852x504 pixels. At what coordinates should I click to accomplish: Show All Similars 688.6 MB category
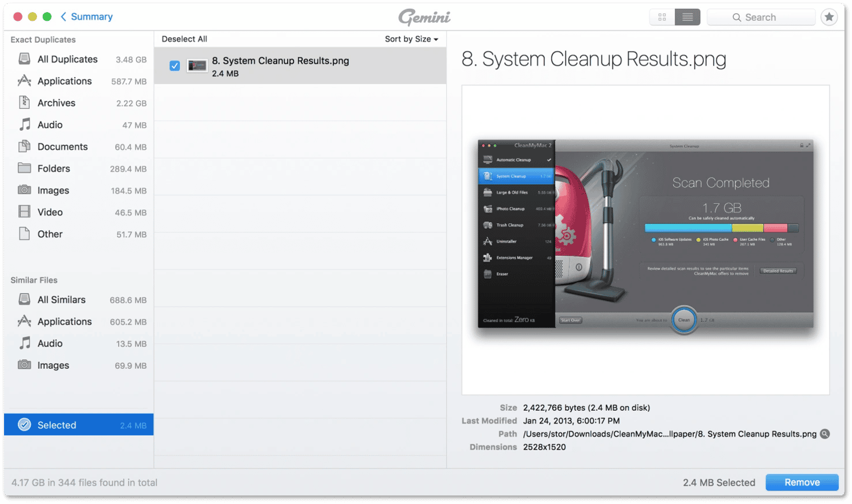[x=79, y=300]
